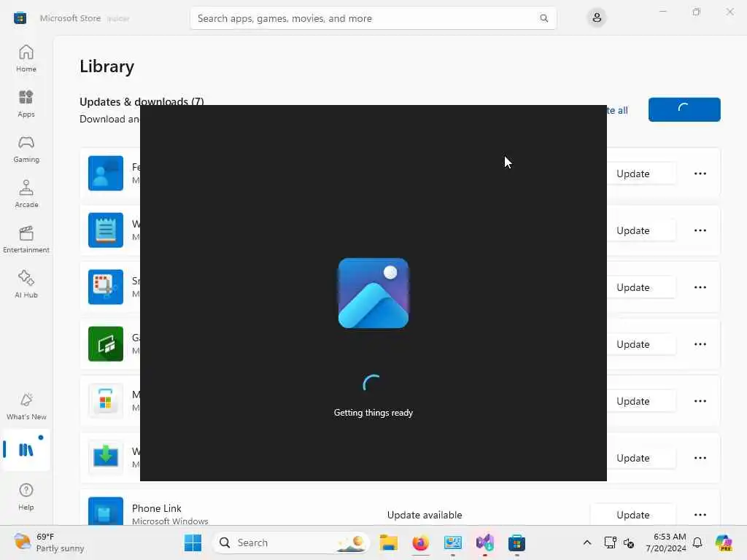The image size is (747, 560).
Task: Click the Phone Link app name
Action: [x=156, y=508]
